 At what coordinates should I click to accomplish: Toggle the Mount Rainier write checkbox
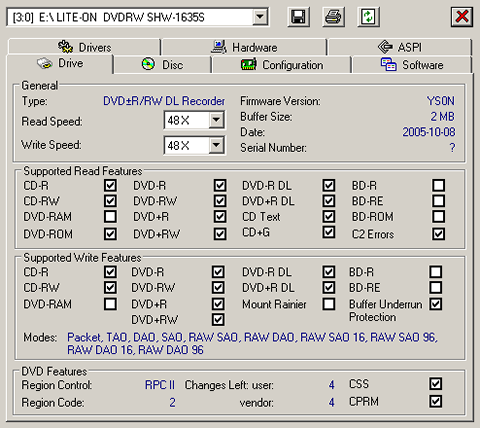(329, 304)
